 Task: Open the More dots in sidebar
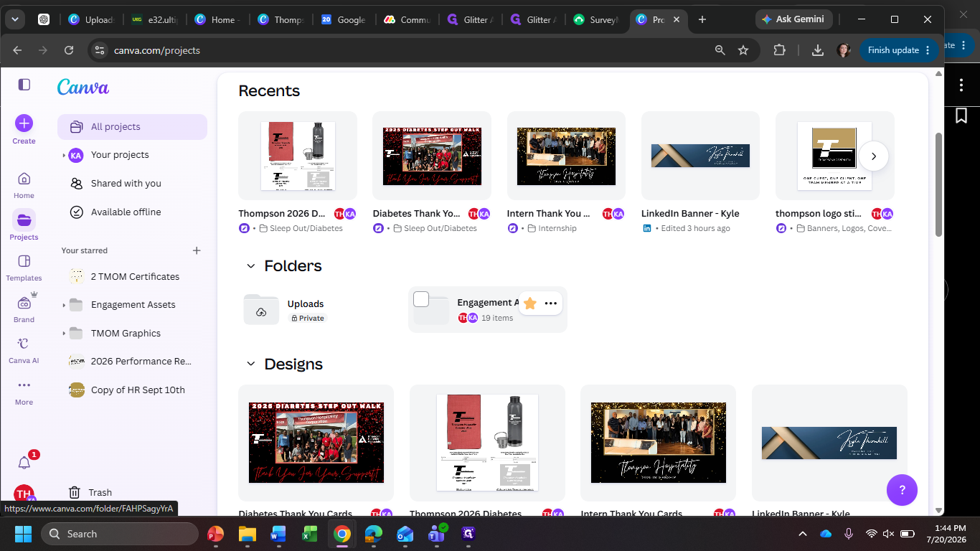24,385
